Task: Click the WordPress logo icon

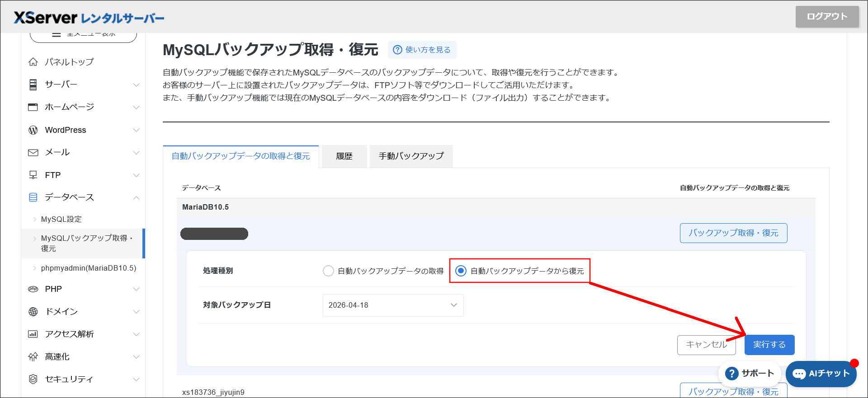Action: 33,130
